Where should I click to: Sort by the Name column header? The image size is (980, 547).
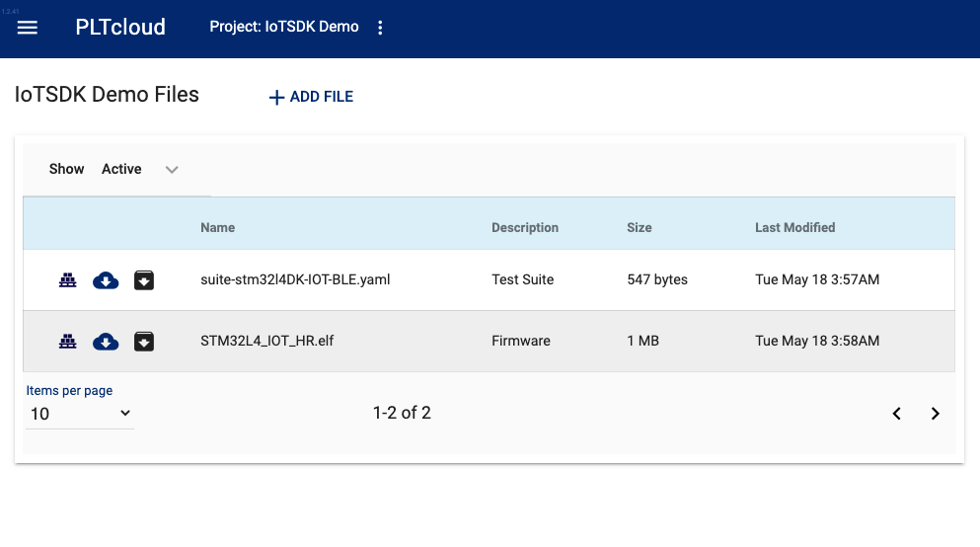217,227
